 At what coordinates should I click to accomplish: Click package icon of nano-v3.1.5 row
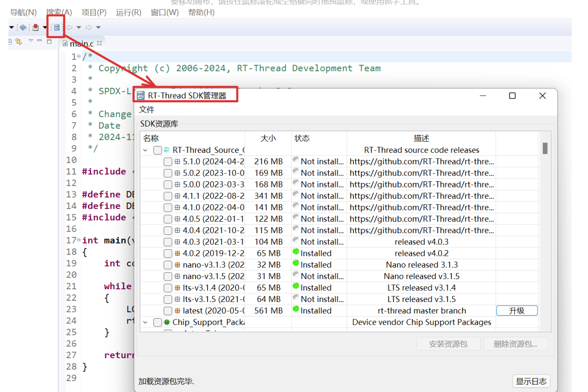[178, 276]
